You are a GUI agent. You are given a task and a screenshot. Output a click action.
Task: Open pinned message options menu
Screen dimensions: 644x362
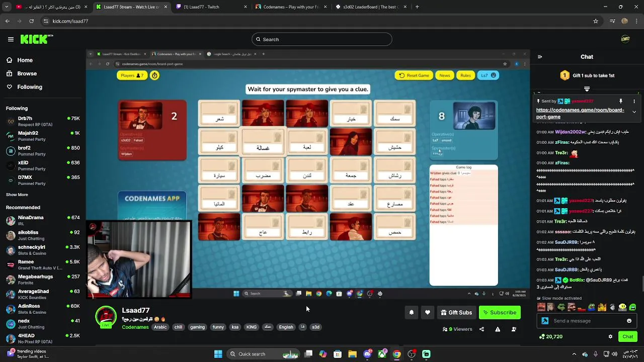coord(634,101)
